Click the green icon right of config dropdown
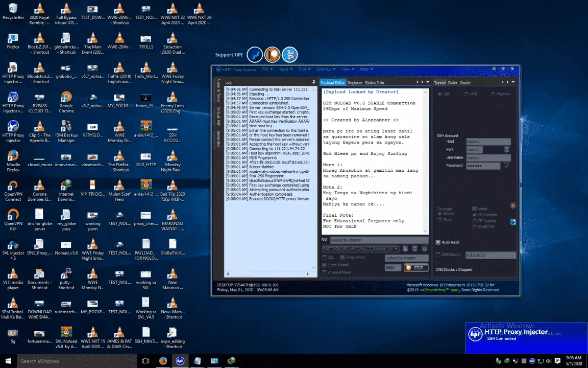Screen dimensions: 588x368 pos(425,248)
